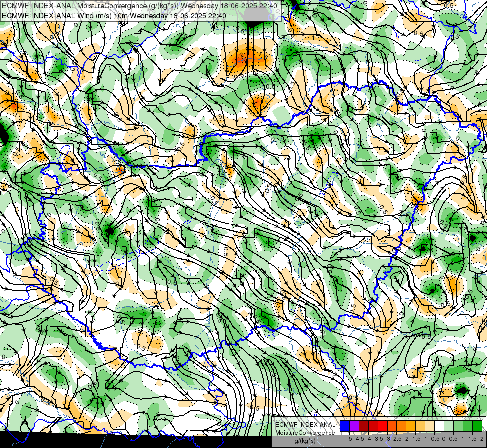Click the legend unit g/(kg*s)

305,441
